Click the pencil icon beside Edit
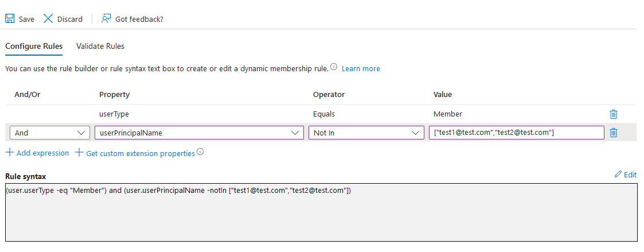 click(x=618, y=174)
